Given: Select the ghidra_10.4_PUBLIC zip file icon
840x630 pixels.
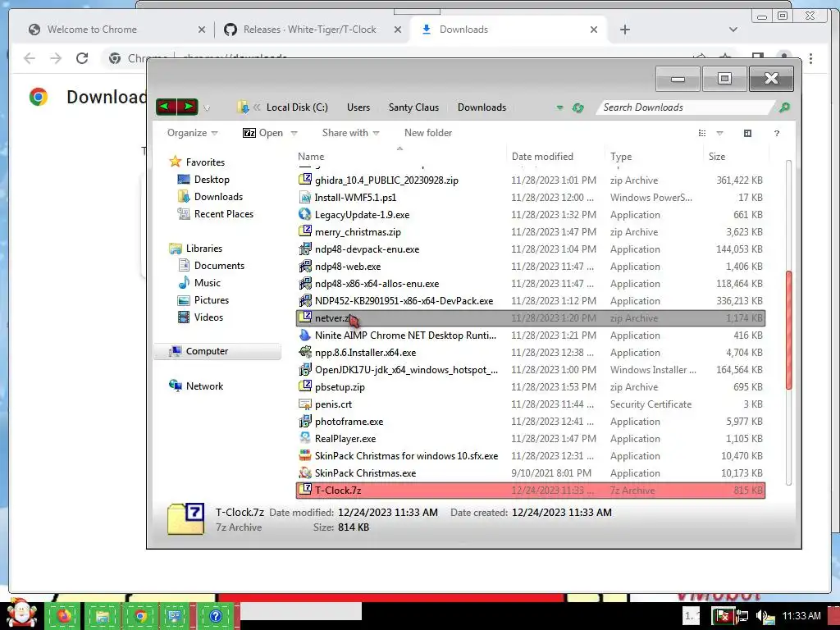Looking at the screenshot, I should [305, 180].
